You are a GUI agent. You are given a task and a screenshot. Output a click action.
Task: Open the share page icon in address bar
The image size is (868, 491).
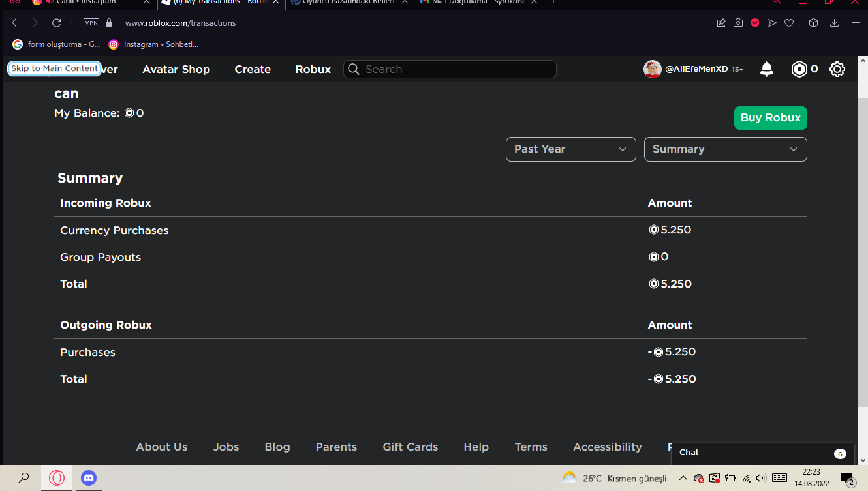tap(721, 23)
